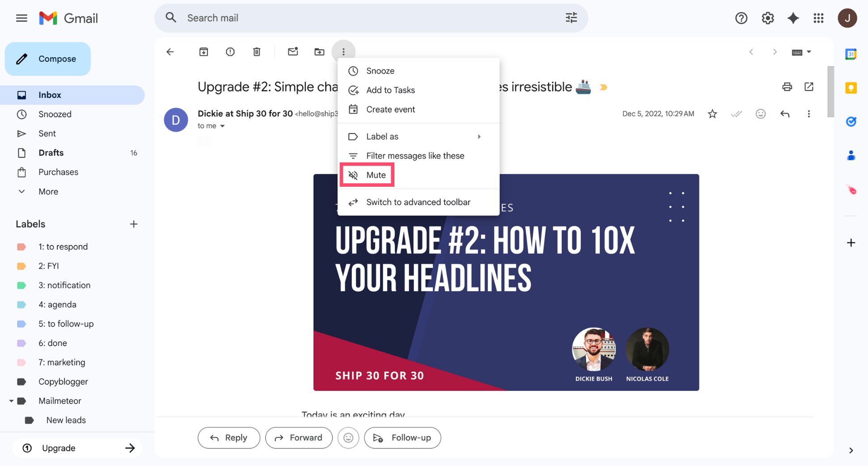Mark the email as unread

(x=293, y=52)
